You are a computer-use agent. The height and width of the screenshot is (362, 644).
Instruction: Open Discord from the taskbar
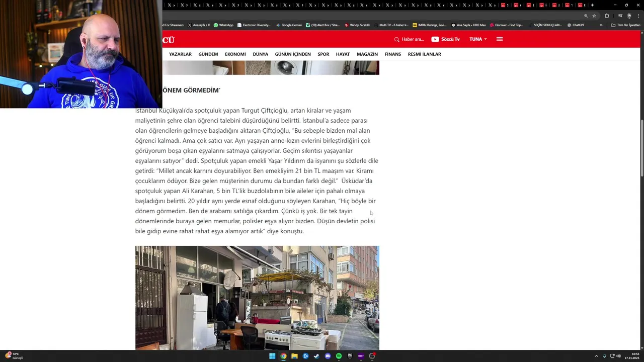click(328, 356)
